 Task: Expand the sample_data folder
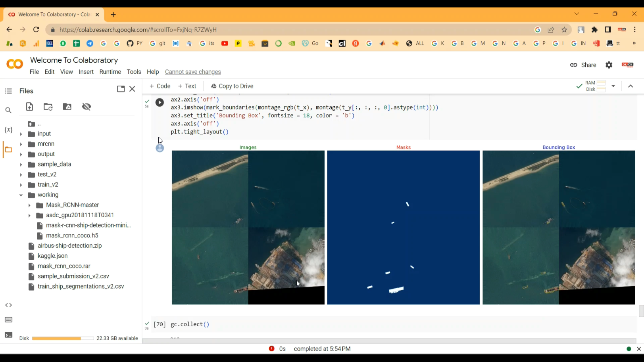[21, 164]
